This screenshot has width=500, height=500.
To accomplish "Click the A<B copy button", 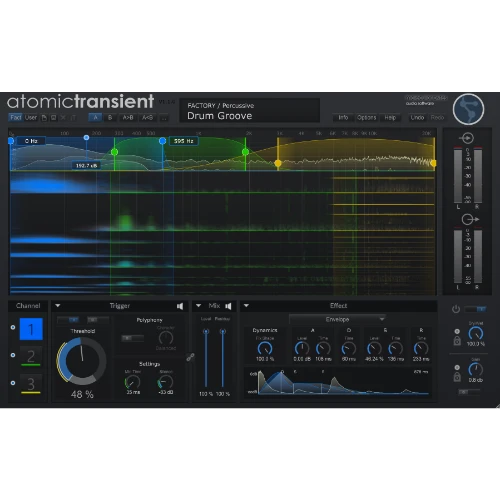I will click(x=147, y=118).
